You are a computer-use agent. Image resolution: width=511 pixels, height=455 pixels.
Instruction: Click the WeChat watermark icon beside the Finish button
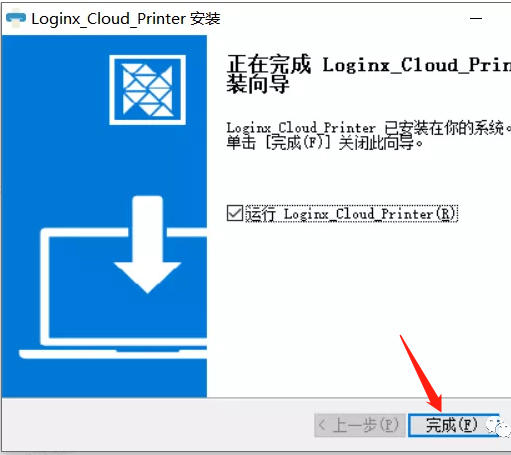[498, 427]
